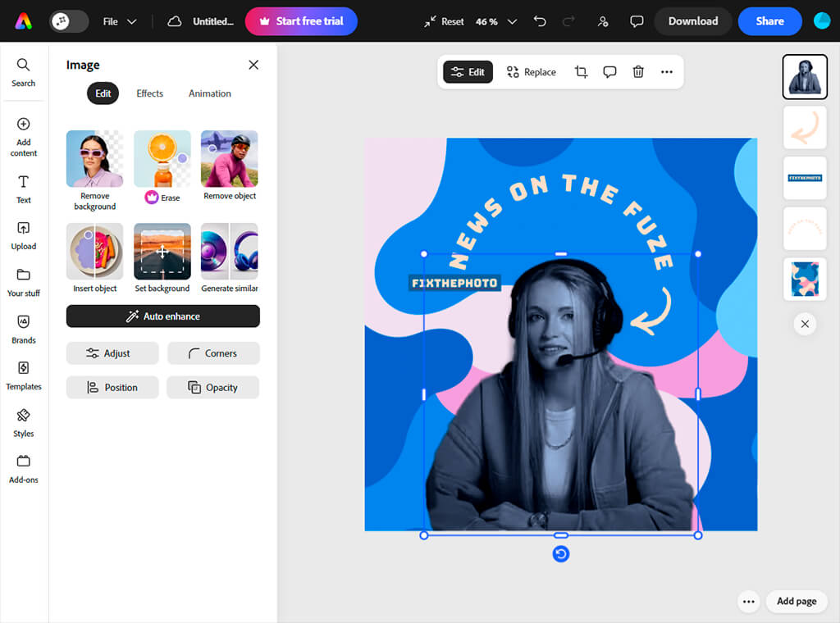This screenshot has height=623, width=840.
Task: Apply Auto enhance to the image
Action: (x=163, y=316)
